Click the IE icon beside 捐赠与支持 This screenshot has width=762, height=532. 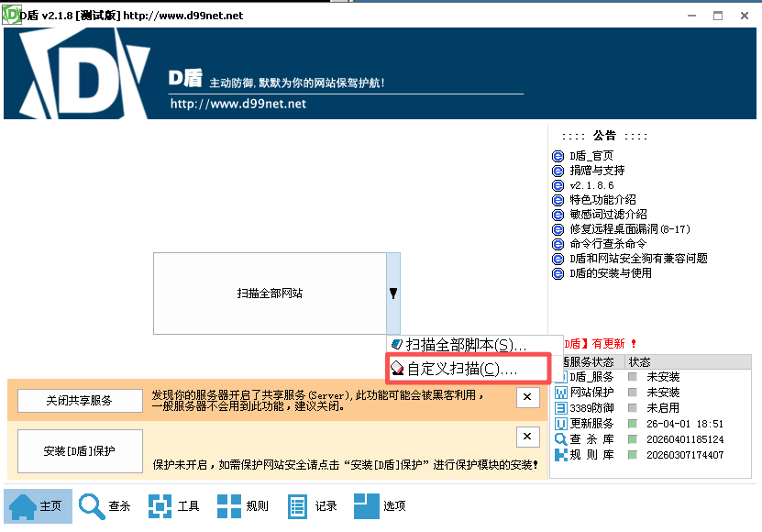(558, 171)
